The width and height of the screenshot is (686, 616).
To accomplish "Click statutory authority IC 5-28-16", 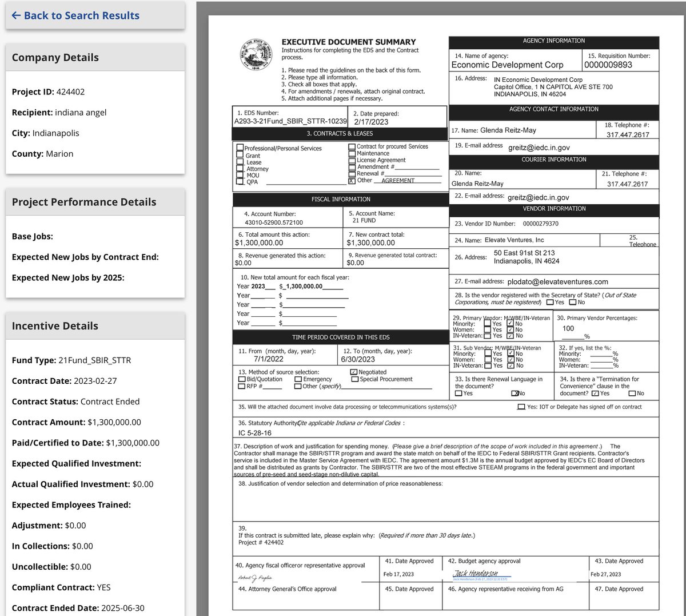I will [255, 433].
